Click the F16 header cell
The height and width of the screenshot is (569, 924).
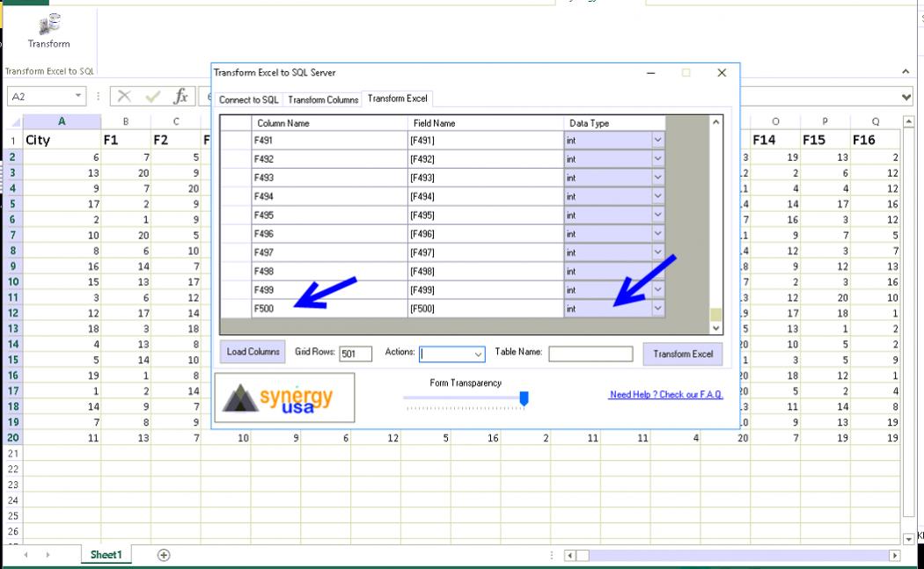(875, 140)
